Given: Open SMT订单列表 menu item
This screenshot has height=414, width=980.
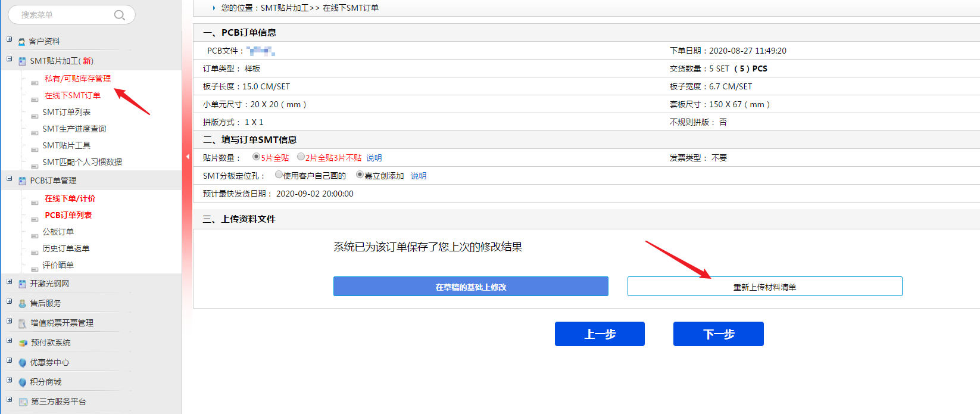Looking at the screenshot, I should (66, 112).
